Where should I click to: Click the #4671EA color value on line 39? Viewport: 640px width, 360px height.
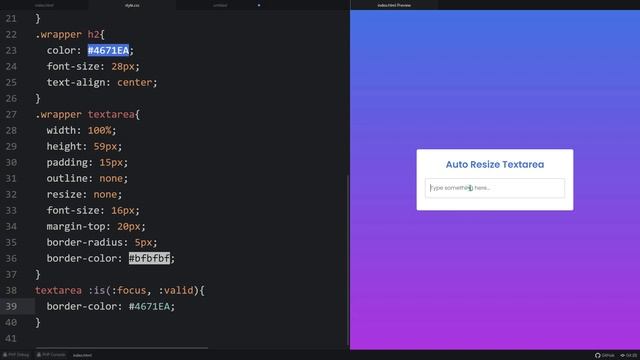[149, 307]
